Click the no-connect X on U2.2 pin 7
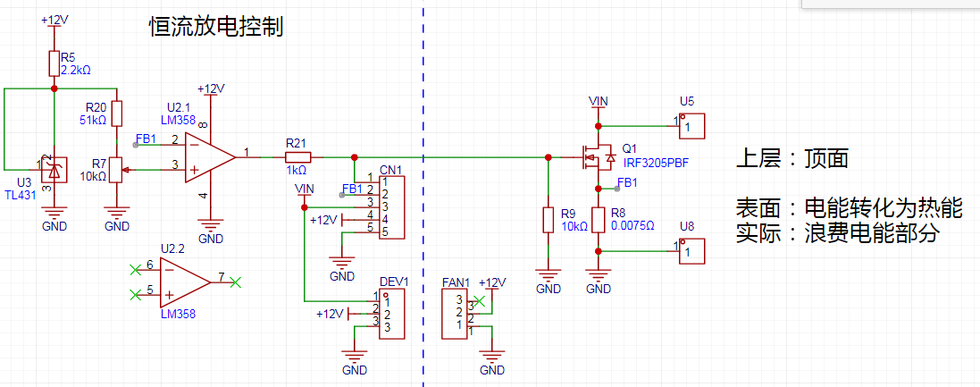Screen dimensions: 980x387 [235, 282]
